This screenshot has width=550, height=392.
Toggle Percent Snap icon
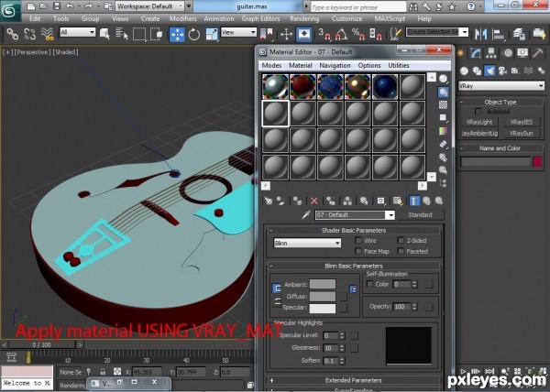pos(358,34)
